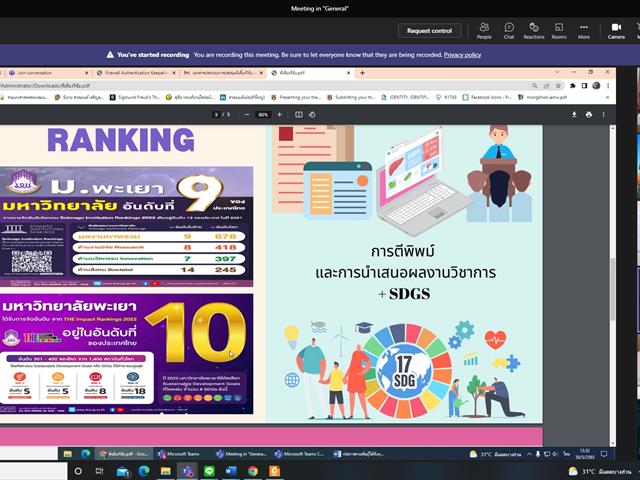The width and height of the screenshot is (640, 480).
Task: Open File Explorer in the shared taskbar
Action: click(68, 453)
